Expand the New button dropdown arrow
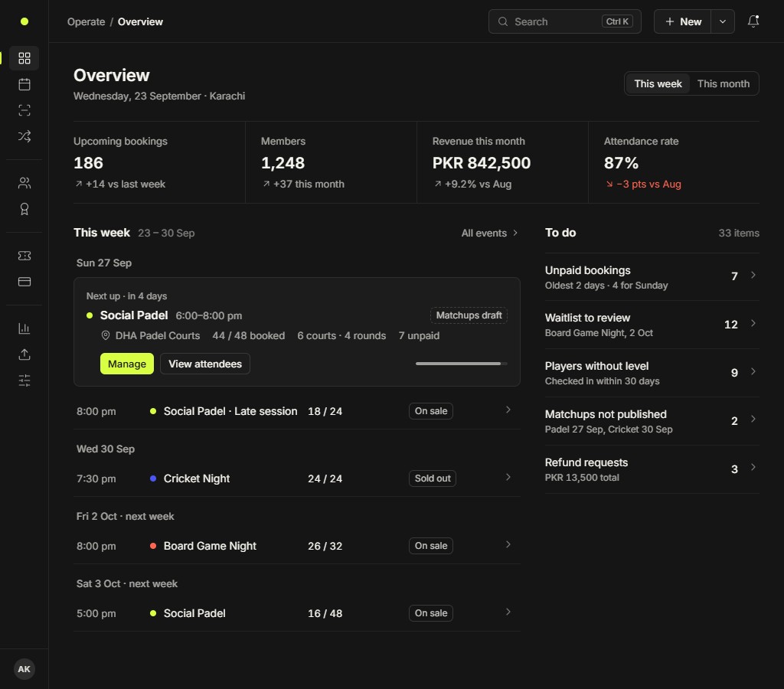Viewport: 784px width, 689px height. pyautogui.click(x=723, y=21)
